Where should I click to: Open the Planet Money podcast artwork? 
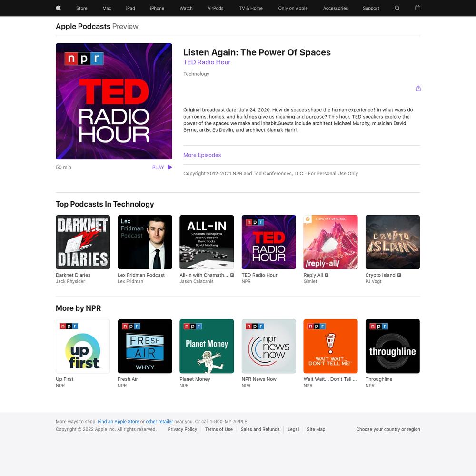tap(207, 346)
